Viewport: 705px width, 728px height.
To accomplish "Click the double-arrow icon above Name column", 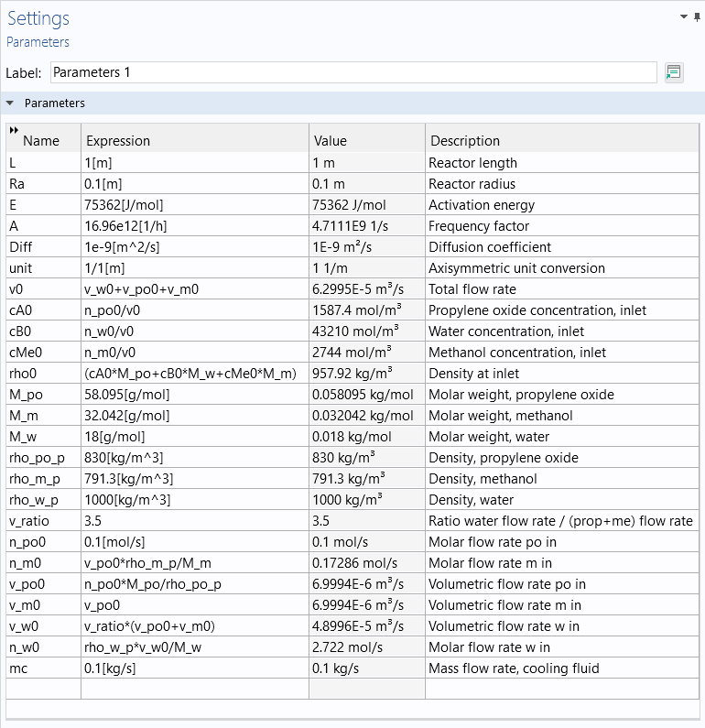I will [x=14, y=130].
